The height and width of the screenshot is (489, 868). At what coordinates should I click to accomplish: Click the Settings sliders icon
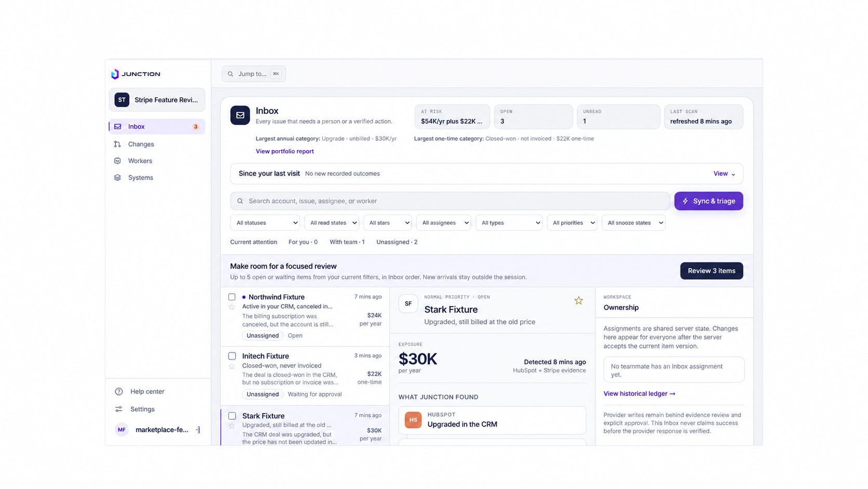(119, 409)
